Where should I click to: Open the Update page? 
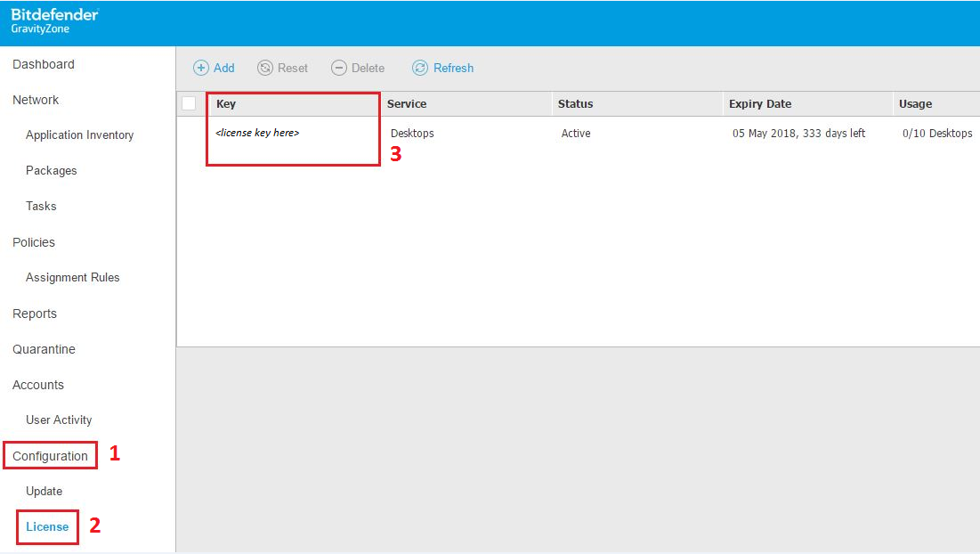(x=44, y=492)
